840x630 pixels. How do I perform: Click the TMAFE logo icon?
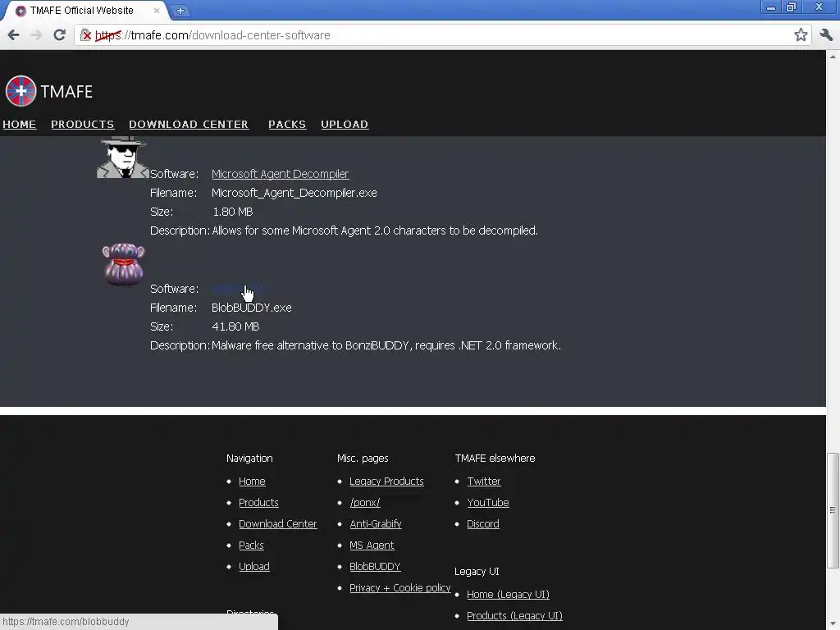pyautogui.click(x=21, y=91)
